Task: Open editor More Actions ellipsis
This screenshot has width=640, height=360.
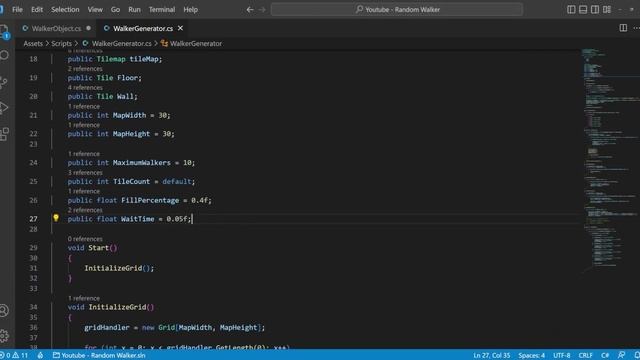Action: click(x=636, y=28)
